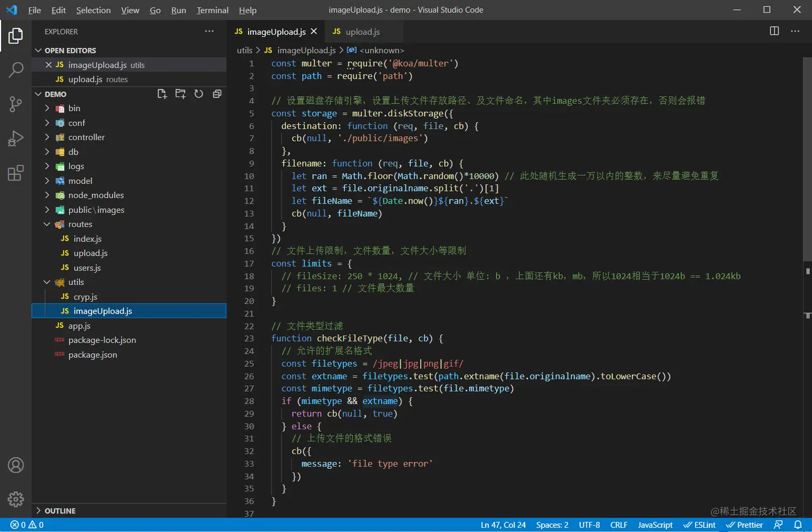Click the New File icon in DEMO header

pos(162,94)
